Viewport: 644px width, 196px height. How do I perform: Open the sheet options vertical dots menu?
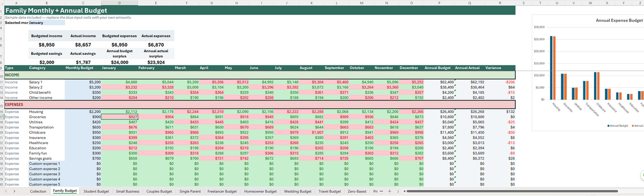[x=398, y=191]
